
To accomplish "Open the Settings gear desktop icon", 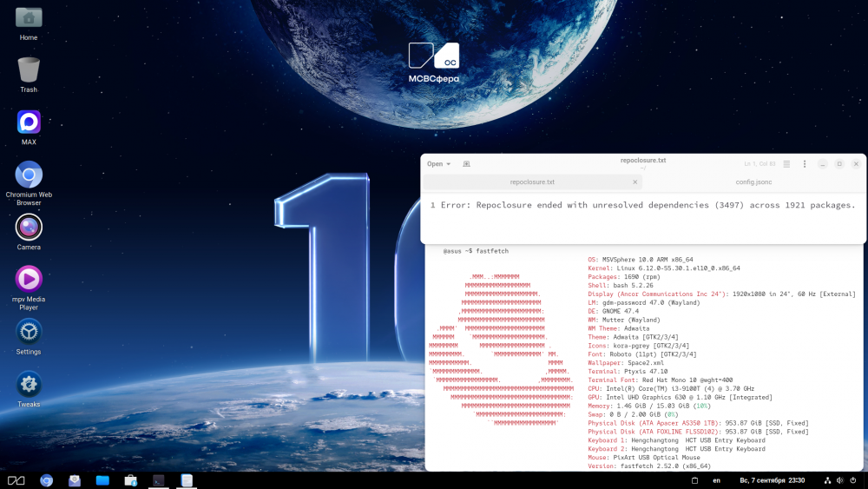I will tap(29, 332).
